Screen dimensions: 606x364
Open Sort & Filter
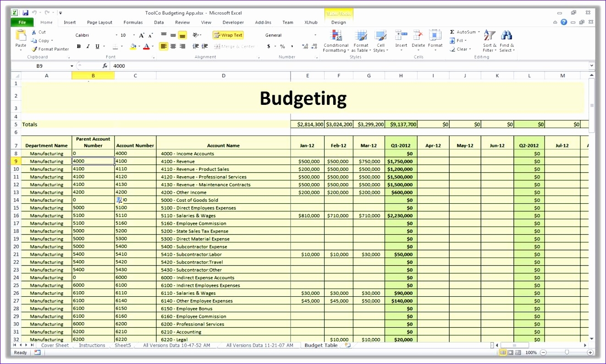point(489,40)
